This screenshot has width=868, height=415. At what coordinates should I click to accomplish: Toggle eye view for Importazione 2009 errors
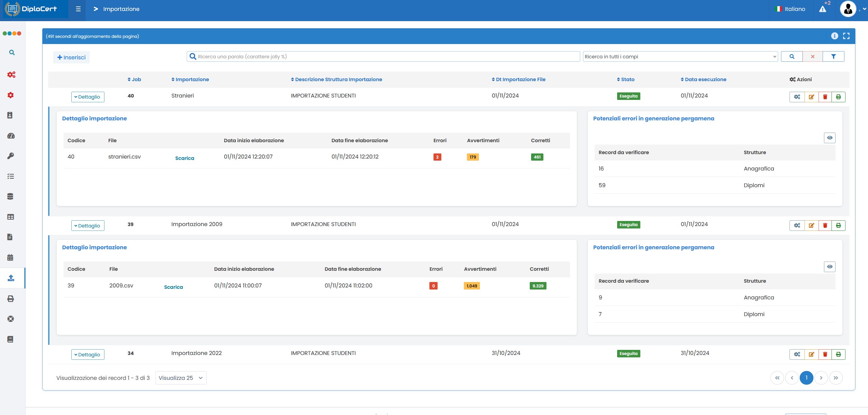click(829, 267)
